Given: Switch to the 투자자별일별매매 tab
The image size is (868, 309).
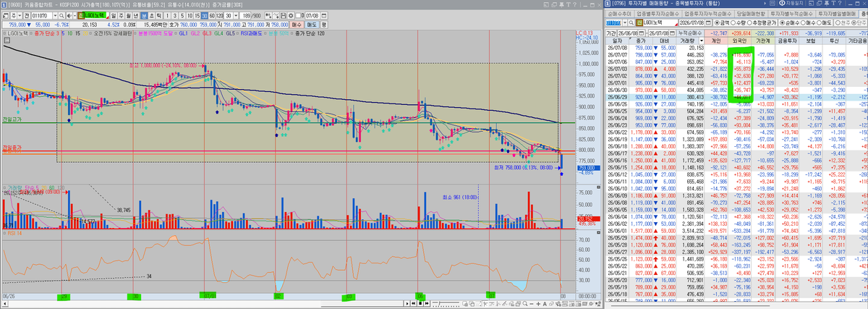Looking at the screenshot, I should pos(835,14).
